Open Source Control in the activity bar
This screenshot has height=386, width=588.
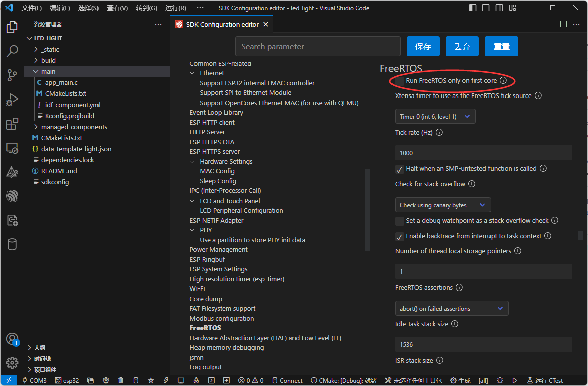pyautogui.click(x=12, y=75)
